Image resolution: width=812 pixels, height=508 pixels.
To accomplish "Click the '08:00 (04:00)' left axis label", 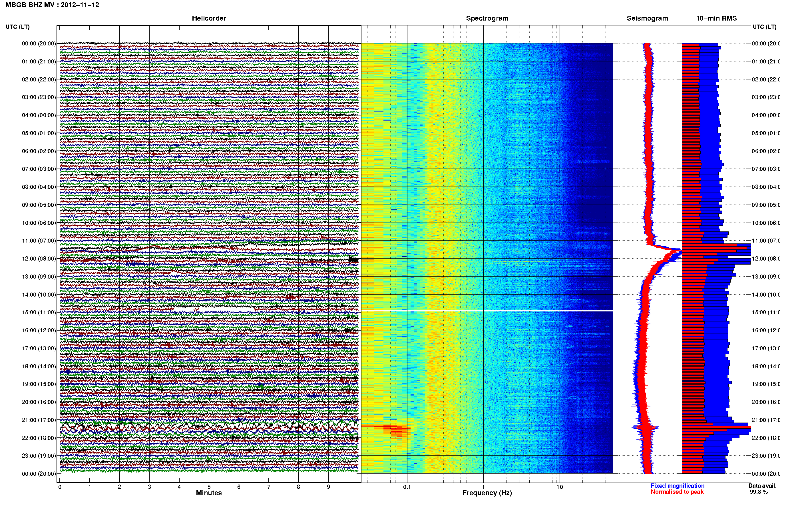I will coord(39,187).
